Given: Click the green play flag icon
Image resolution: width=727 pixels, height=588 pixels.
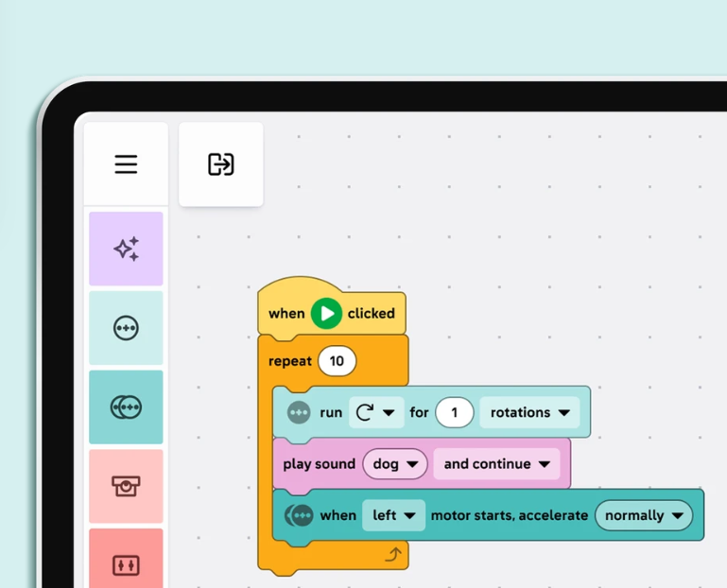Looking at the screenshot, I should [326, 314].
